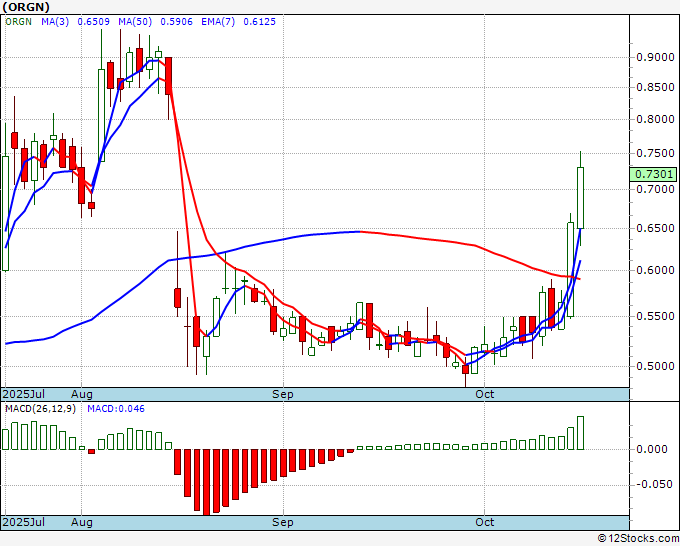The width and height of the screenshot is (680, 546).
Task: Click the 0.7500 price axis label
Action: (655, 153)
